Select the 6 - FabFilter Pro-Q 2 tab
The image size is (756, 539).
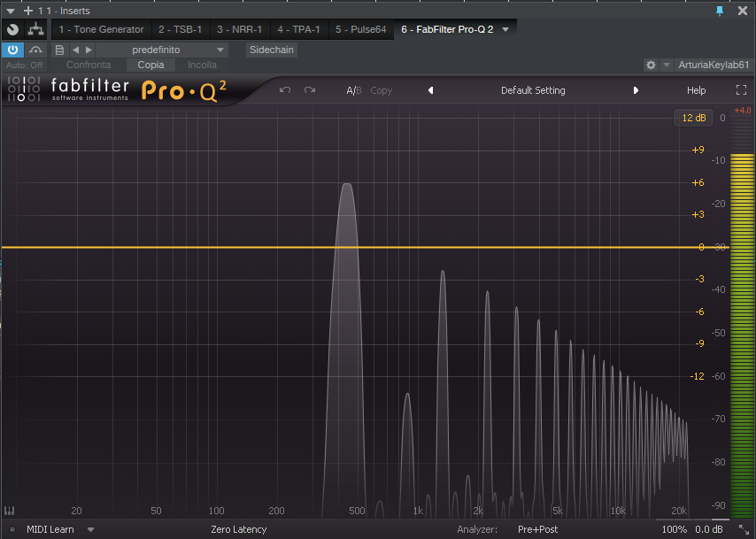[x=447, y=29]
